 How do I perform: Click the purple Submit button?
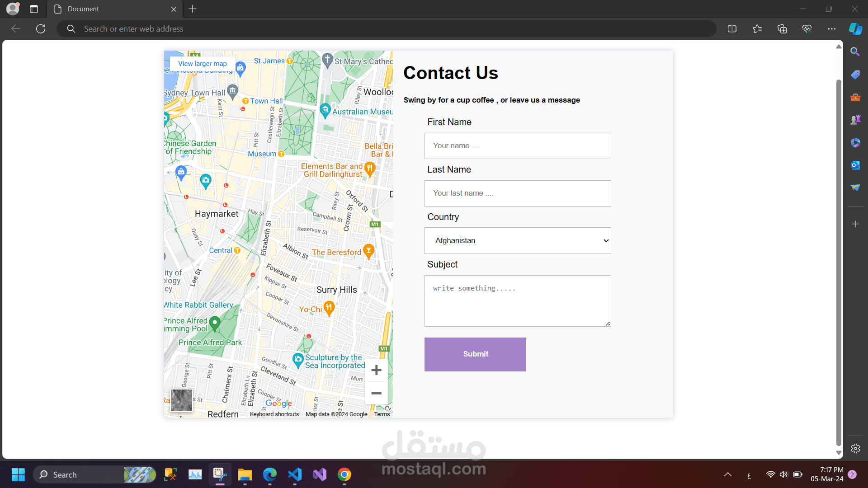tap(475, 354)
